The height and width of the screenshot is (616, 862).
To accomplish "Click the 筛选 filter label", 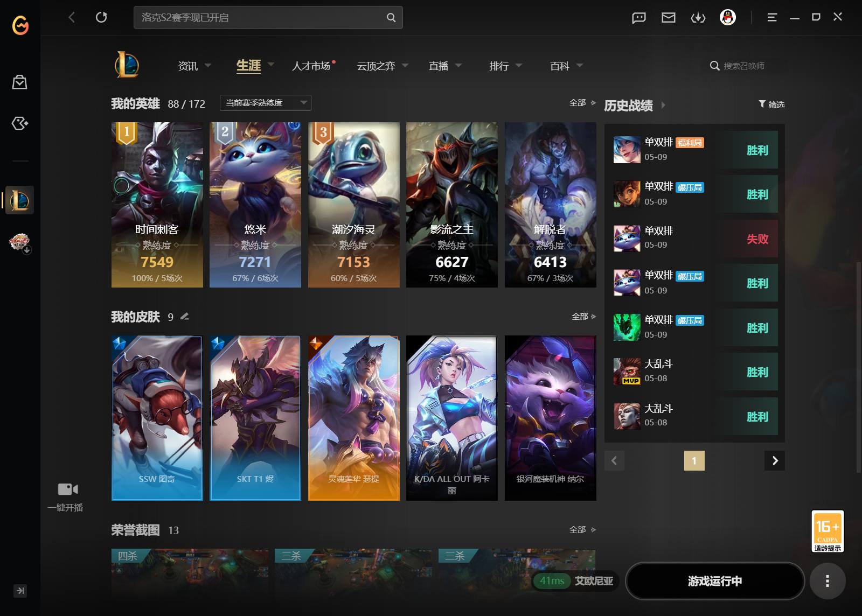I will coord(776,104).
